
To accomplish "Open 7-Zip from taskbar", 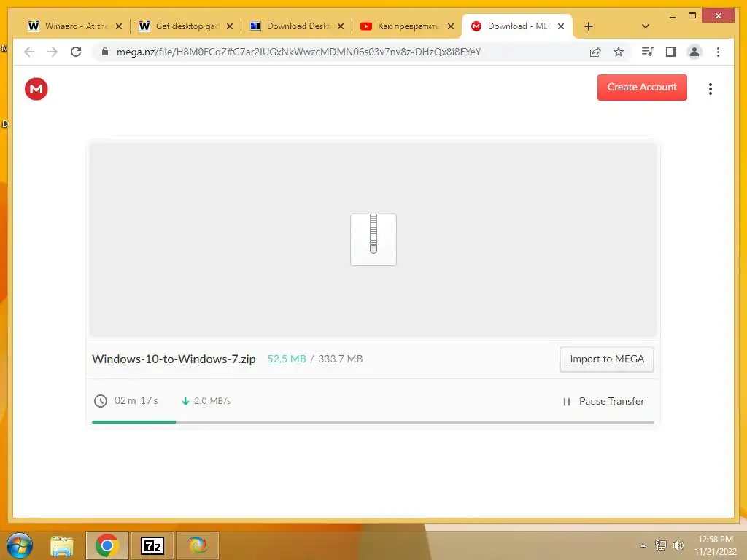I will click(152, 545).
